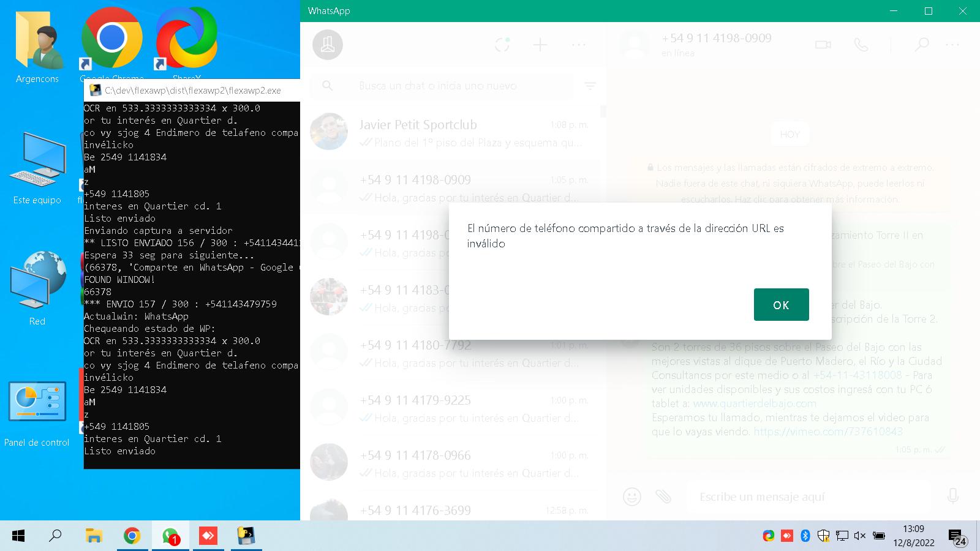
Task: Select the Red desktop icon
Action: (x=37, y=288)
